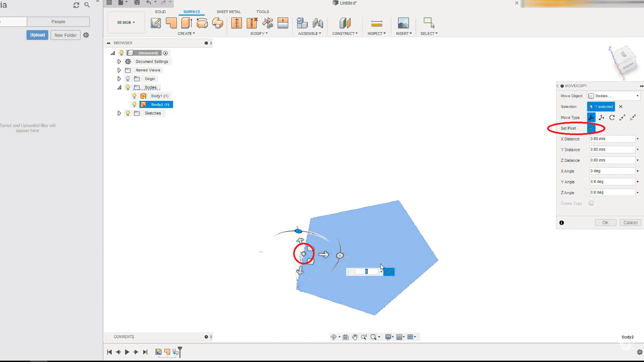Screen dimensions: 644x362
Task: Open the Insert image icon
Action: click(403, 23)
